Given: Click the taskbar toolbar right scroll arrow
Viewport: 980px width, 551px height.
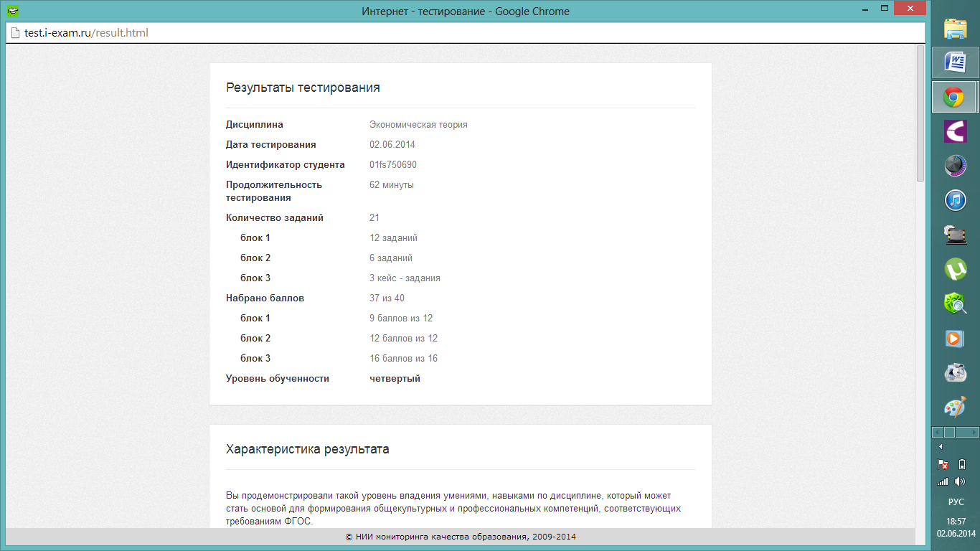Looking at the screenshot, I should [974, 432].
